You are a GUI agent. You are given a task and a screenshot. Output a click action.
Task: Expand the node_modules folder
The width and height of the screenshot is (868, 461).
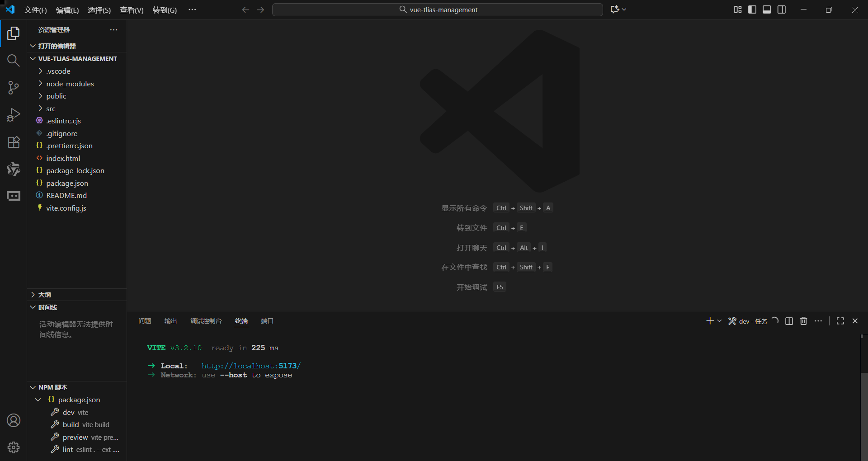77,84
